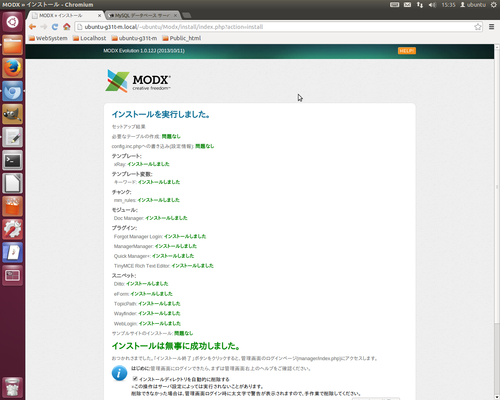The image size is (500, 400).
Task: Click the WebLogin snippet row
Action: [147, 323]
